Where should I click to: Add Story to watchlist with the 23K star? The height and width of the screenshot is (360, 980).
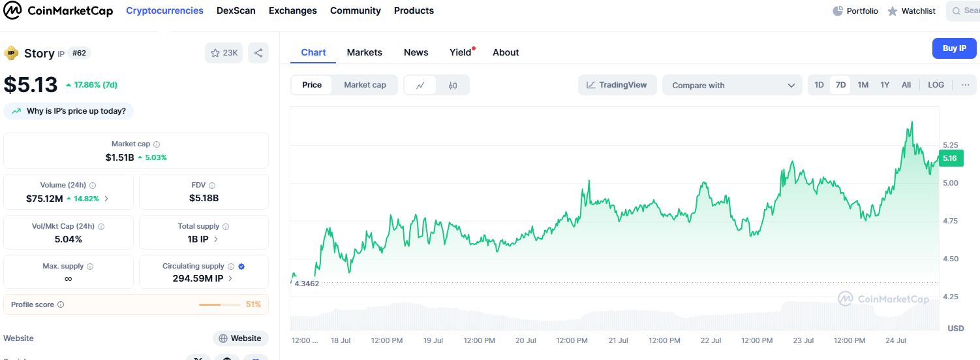[224, 53]
